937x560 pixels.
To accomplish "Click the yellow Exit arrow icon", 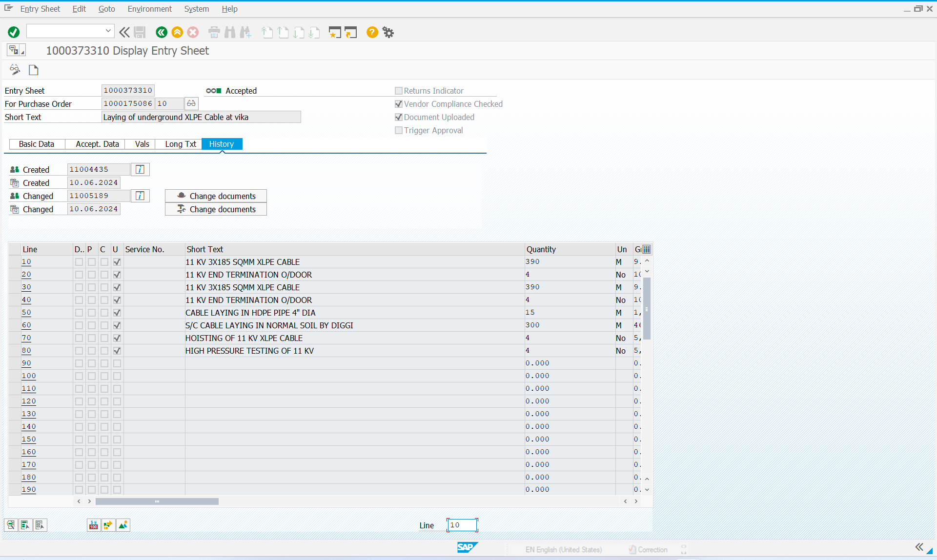I will 177,32.
